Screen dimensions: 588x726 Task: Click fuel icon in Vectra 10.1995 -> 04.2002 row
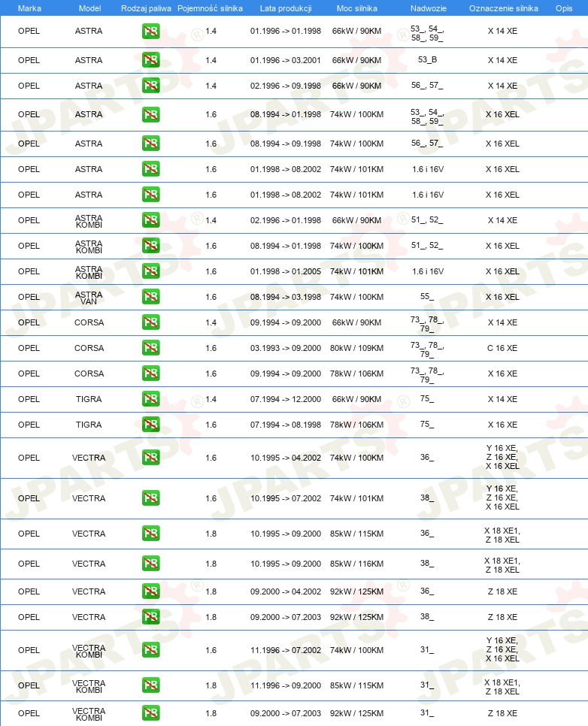coord(151,458)
